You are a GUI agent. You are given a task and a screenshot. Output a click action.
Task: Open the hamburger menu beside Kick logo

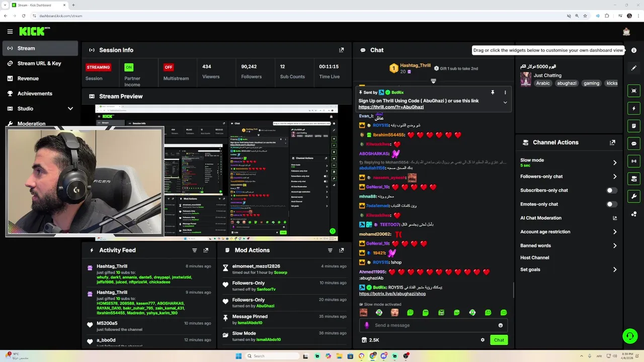pos(10,32)
